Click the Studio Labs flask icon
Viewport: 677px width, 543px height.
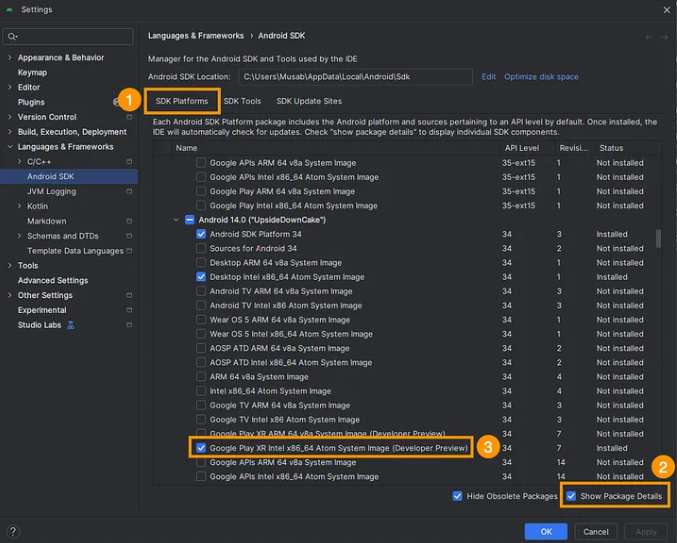click(x=71, y=325)
